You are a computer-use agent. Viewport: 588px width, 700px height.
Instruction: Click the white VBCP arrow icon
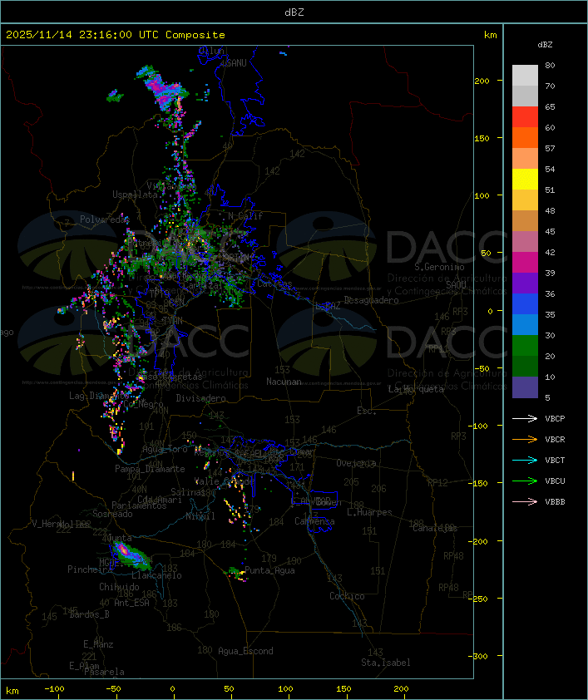coord(525,419)
